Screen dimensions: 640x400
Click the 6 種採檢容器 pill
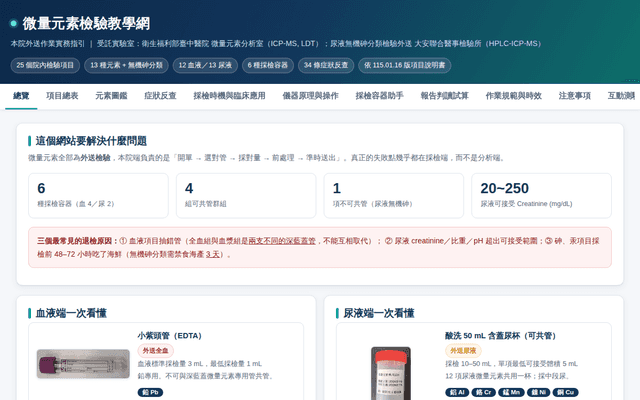tap(268, 65)
